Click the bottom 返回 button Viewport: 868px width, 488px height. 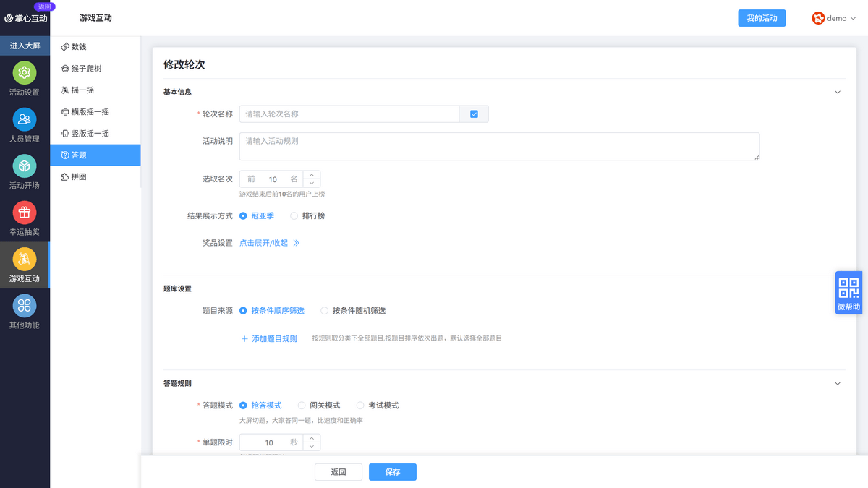tap(339, 472)
